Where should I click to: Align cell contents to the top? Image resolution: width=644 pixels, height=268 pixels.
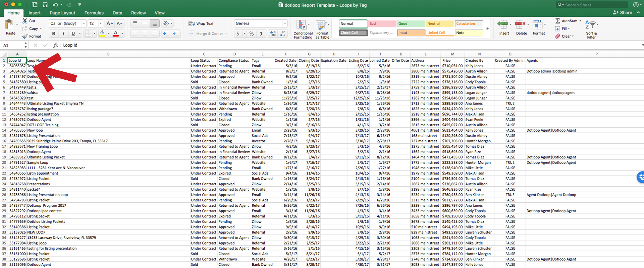135,23
